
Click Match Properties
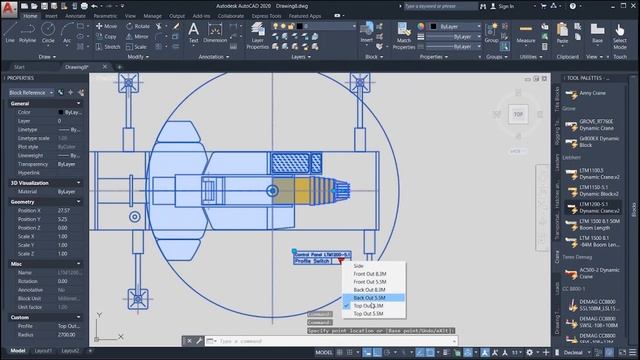404,36
